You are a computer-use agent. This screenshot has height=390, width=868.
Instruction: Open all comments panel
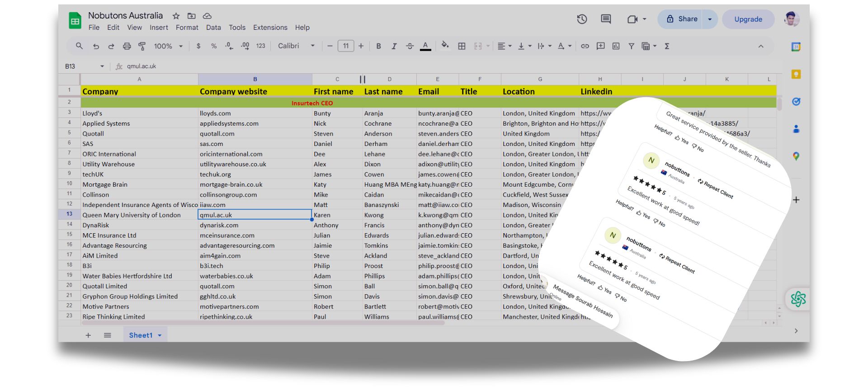click(x=606, y=19)
